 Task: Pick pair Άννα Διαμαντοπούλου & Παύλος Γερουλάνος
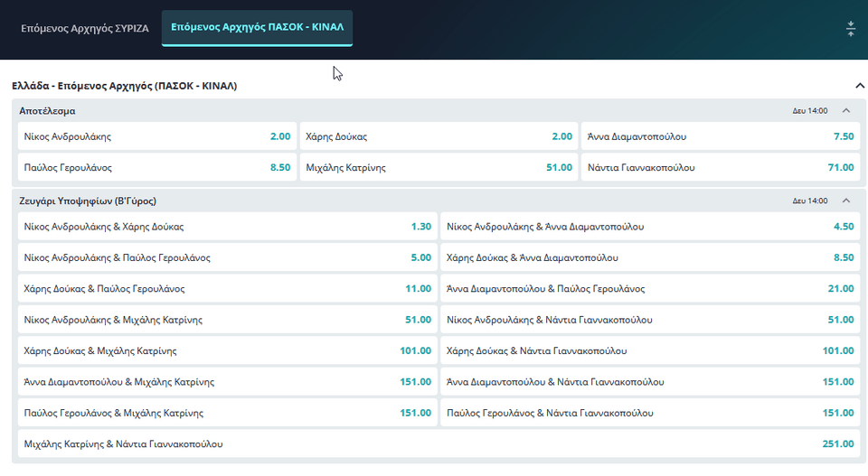point(650,289)
